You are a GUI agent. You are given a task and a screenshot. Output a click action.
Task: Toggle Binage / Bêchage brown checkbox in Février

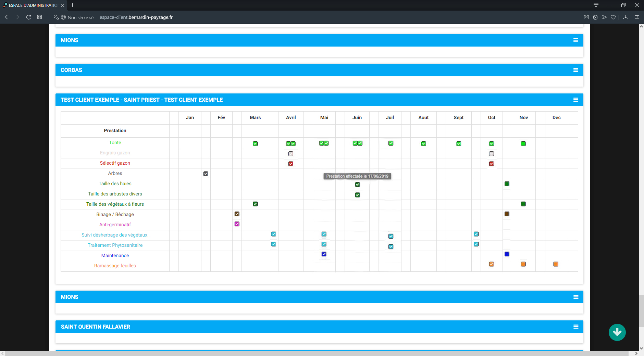pos(237,214)
